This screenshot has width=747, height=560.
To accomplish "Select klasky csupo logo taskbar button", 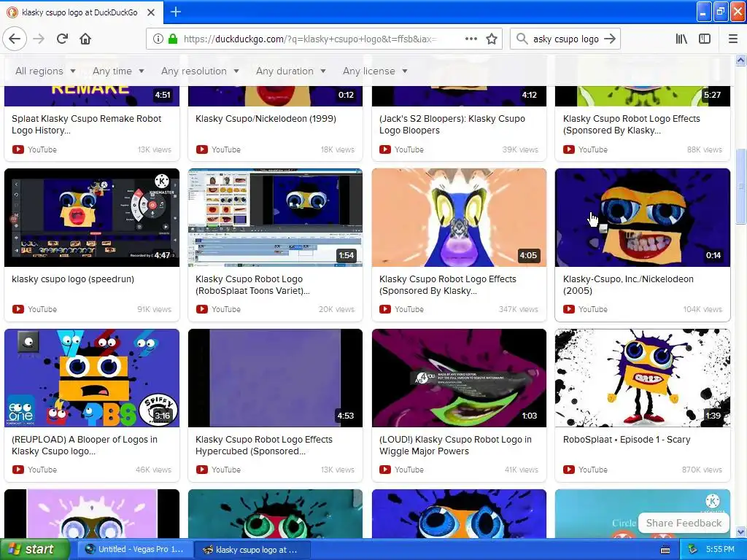I will click(x=253, y=550).
